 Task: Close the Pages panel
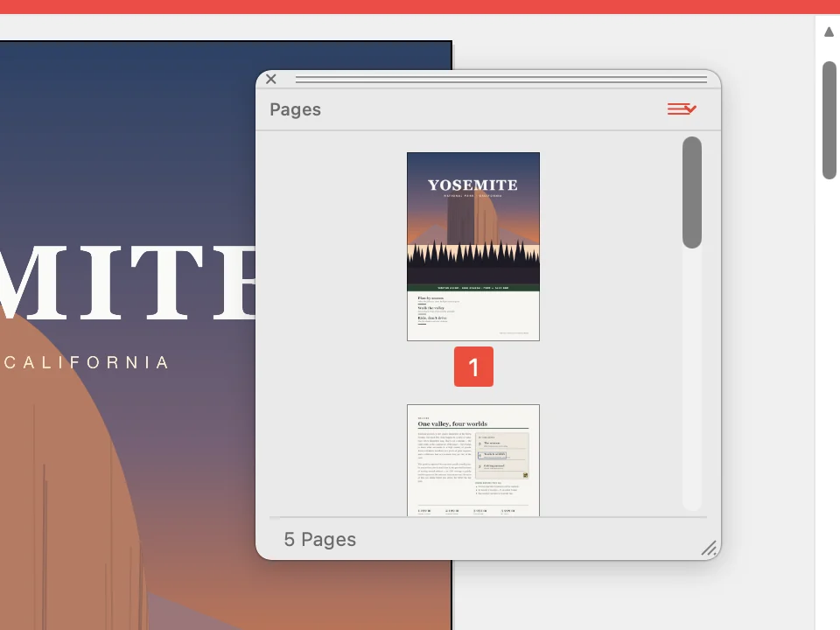click(x=271, y=80)
